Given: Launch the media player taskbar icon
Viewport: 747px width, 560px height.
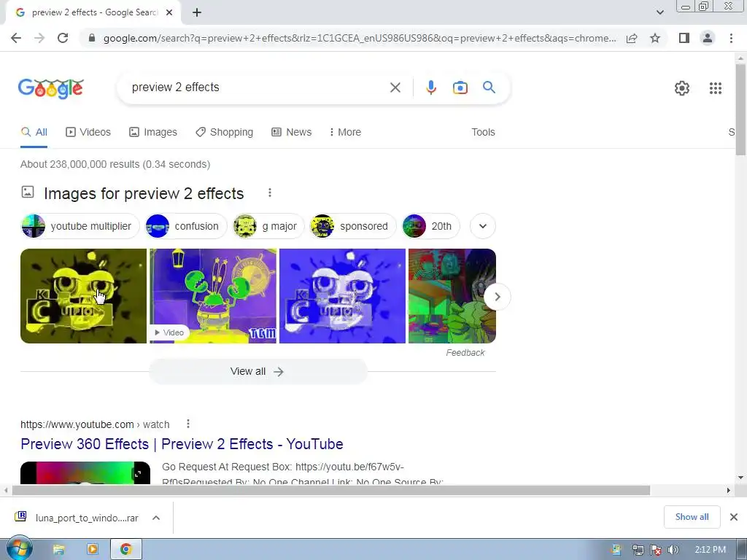Looking at the screenshot, I should tap(92, 550).
